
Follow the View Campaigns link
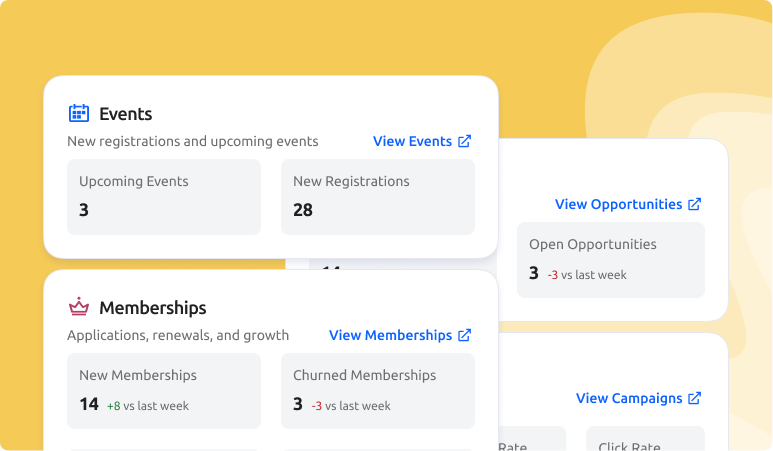(629, 398)
